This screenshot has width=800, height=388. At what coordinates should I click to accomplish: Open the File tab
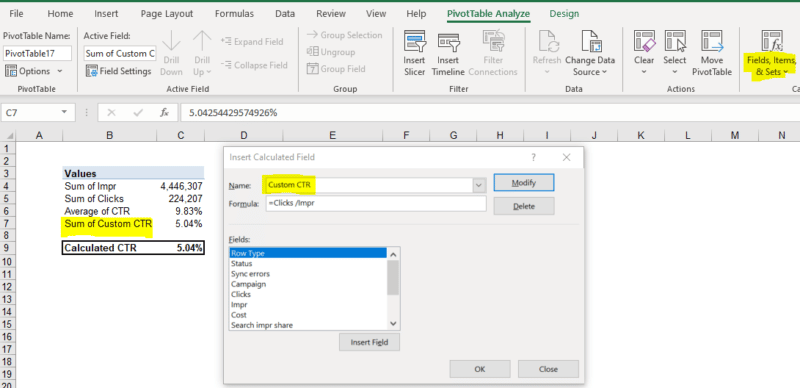[x=16, y=14]
